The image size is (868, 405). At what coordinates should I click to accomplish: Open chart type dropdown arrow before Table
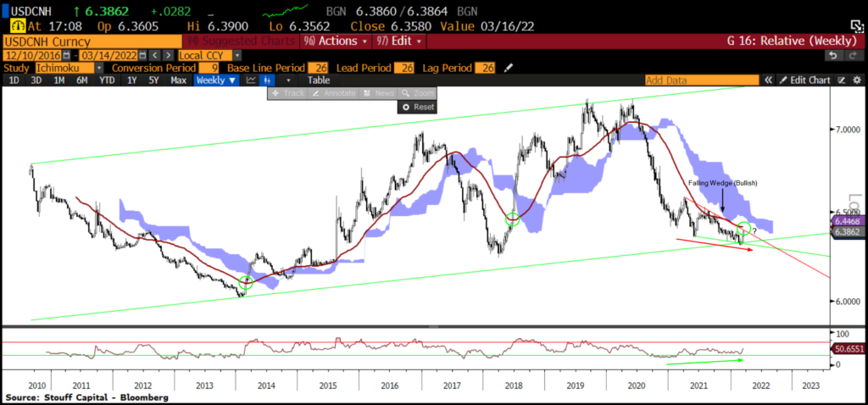(288, 80)
